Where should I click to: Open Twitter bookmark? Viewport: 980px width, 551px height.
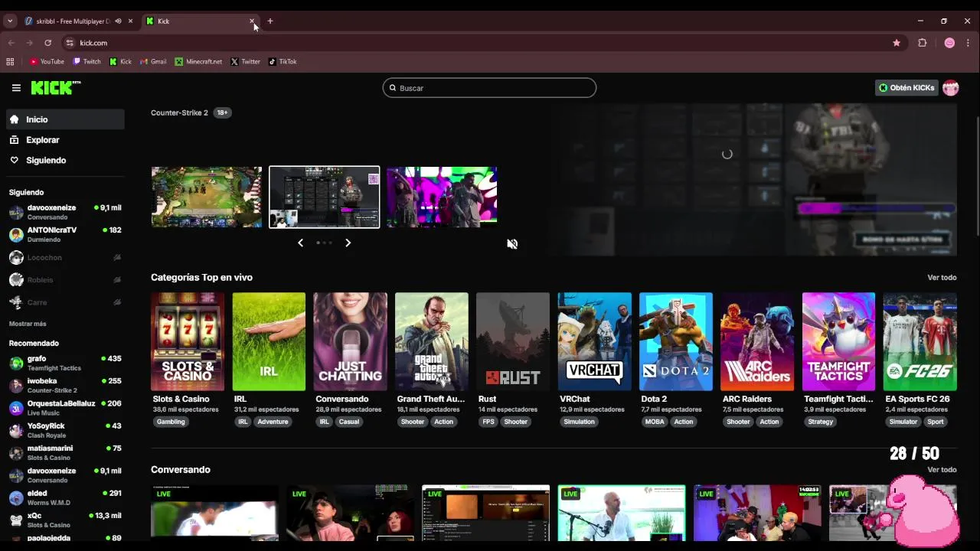(x=246, y=61)
